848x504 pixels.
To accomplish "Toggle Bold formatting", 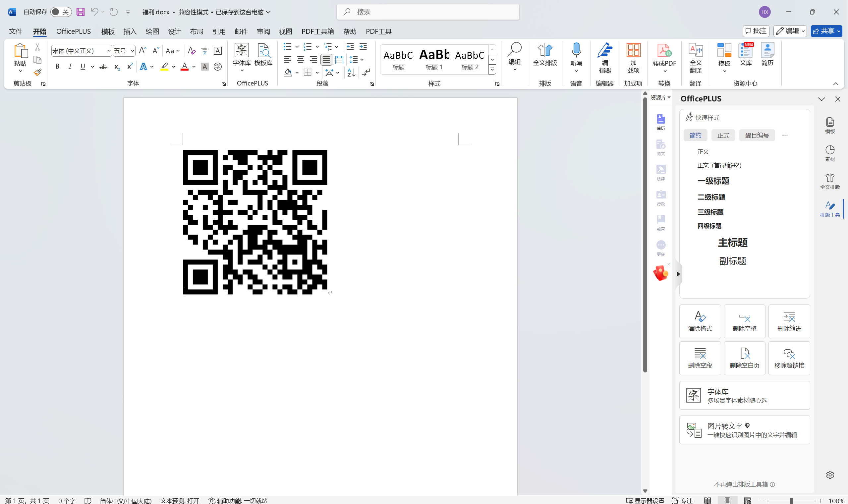I will (x=57, y=67).
